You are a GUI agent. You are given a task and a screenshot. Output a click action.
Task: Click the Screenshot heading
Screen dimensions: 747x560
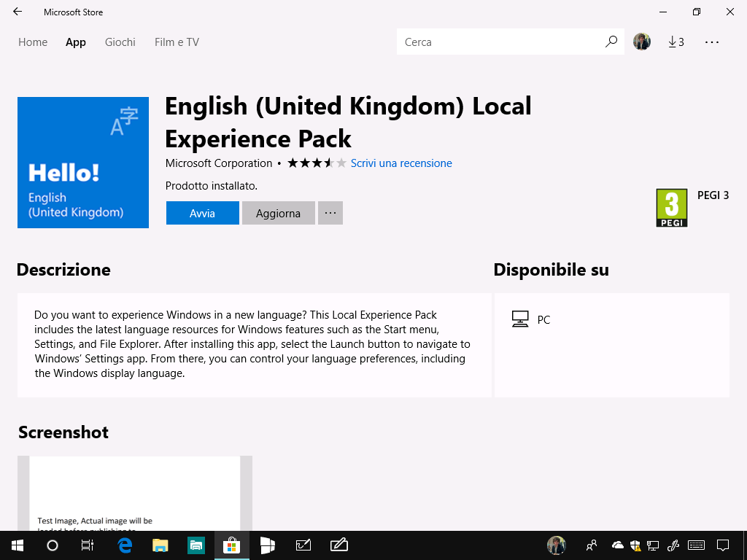[63, 432]
